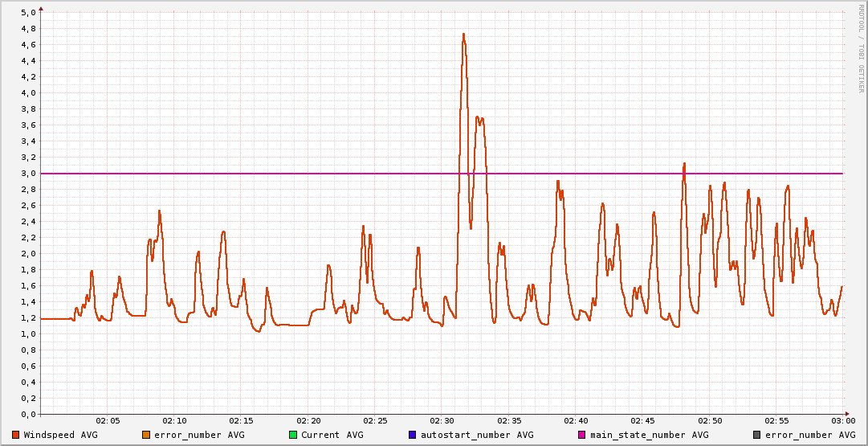The height and width of the screenshot is (446, 868).
Task: Click the 02:05 time axis label
Action: (x=108, y=420)
